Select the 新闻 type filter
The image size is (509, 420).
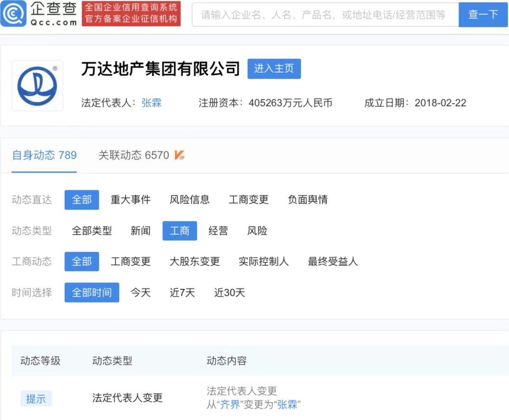(x=141, y=231)
